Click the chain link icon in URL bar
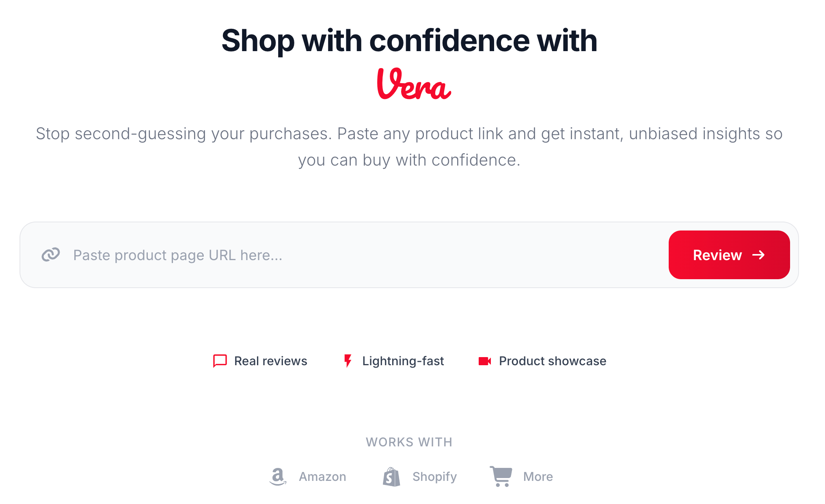The image size is (825, 504). [x=51, y=255]
